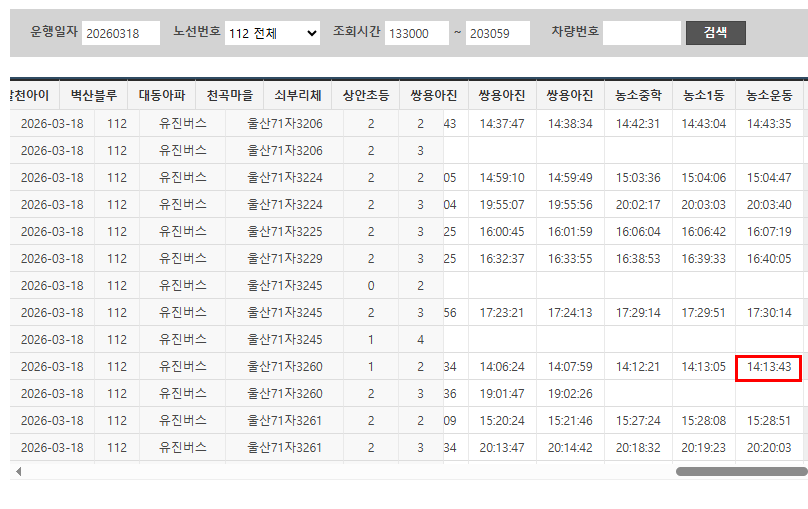Click the 농소1동 column header

tap(703, 96)
